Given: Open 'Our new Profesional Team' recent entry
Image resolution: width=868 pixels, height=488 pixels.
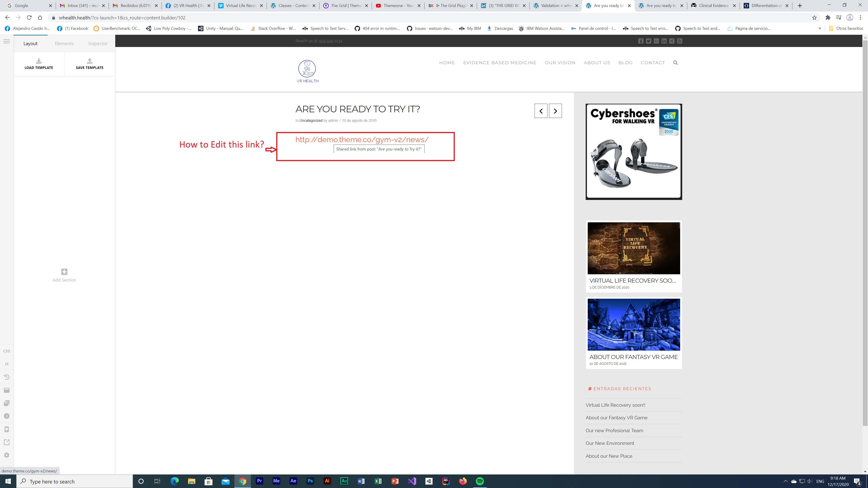Looking at the screenshot, I should pyautogui.click(x=614, y=431).
